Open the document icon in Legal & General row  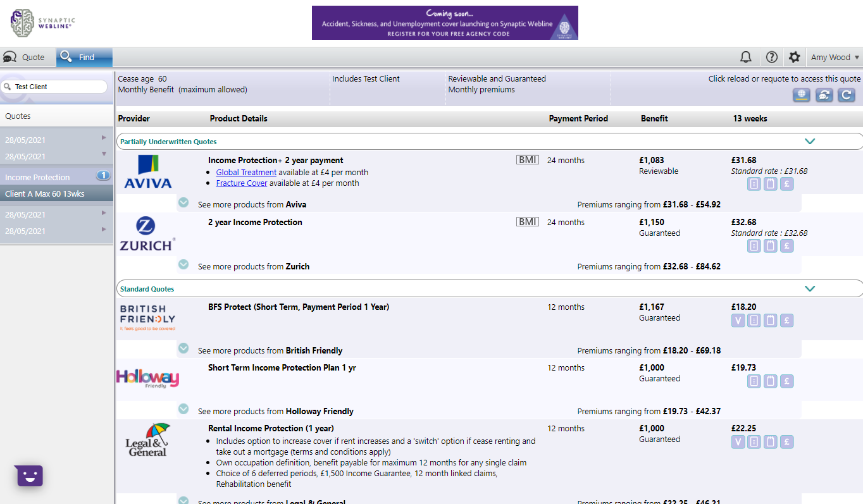pos(754,442)
